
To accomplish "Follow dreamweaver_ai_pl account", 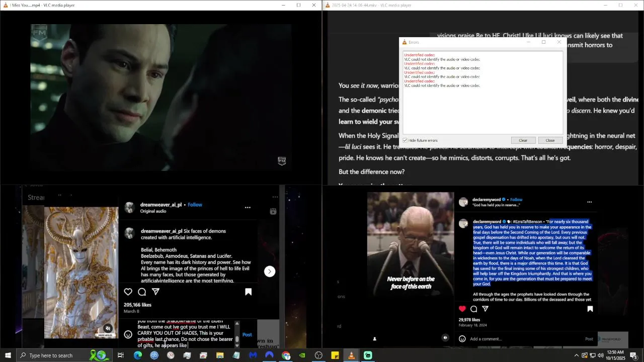I will (x=195, y=205).
